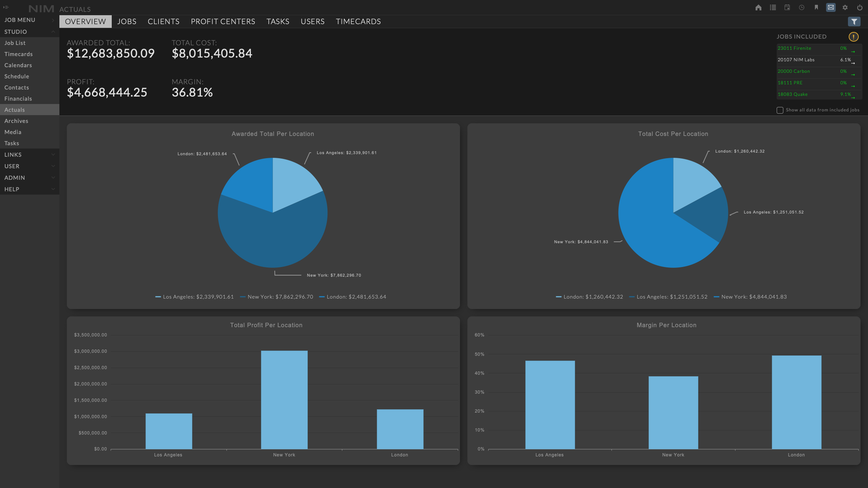Toggle New York legend in Total Cost chart
This screenshot has height=488, width=868.
tap(750, 297)
